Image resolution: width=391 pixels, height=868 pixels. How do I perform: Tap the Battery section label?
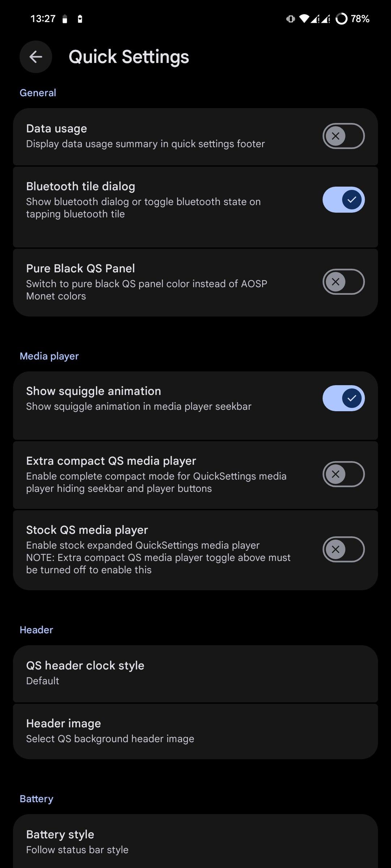[x=37, y=799]
